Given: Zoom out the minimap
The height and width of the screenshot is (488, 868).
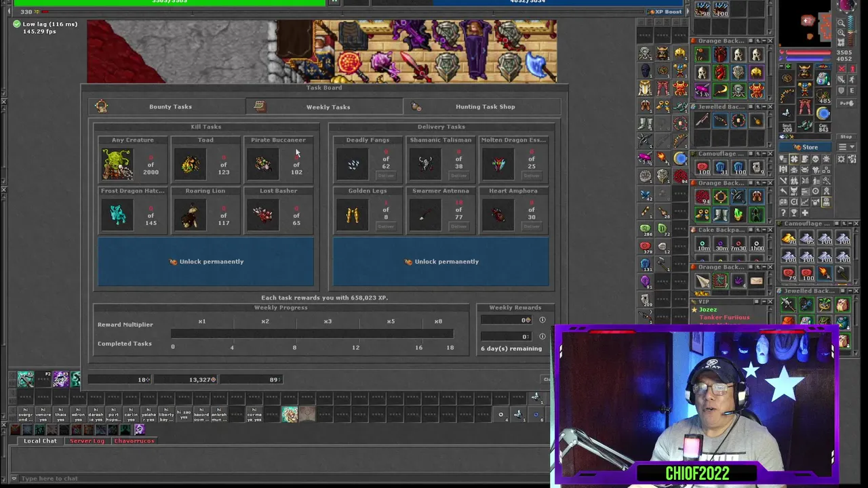Looking at the screenshot, I should (x=842, y=23).
